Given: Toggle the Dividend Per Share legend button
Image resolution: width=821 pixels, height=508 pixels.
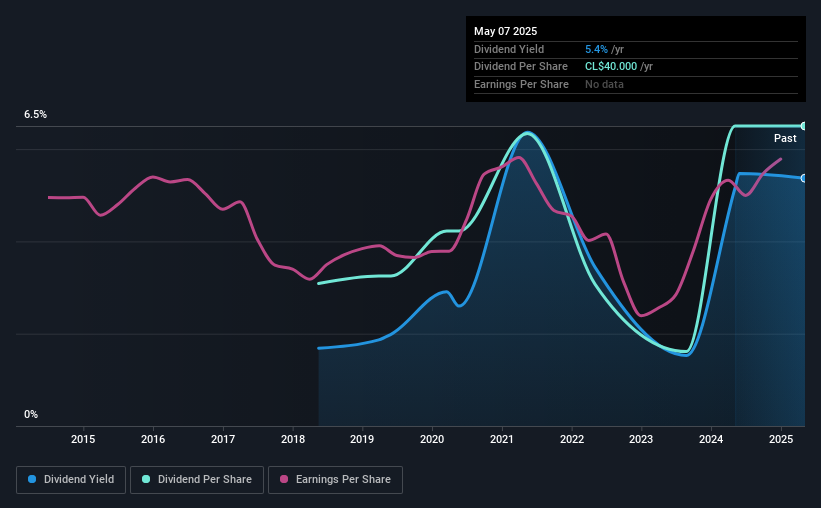Looking at the screenshot, I should [197, 480].
